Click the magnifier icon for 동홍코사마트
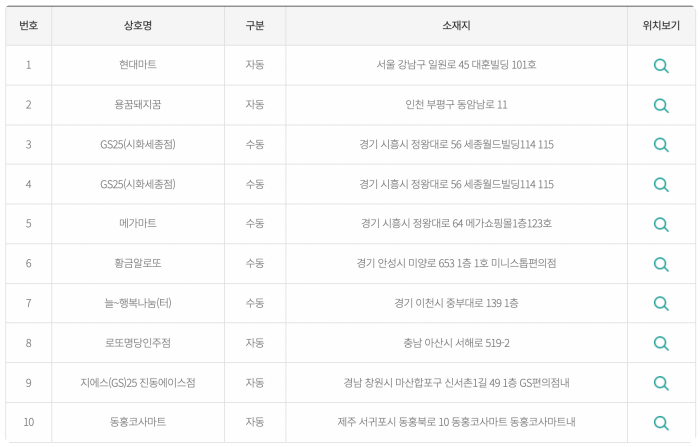Viewport: 700px width, 447px height. 661,422
